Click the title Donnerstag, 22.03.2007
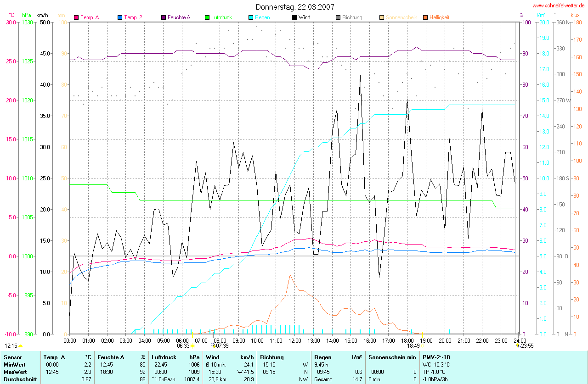This screenshot has height=384, width=588. 295,7
